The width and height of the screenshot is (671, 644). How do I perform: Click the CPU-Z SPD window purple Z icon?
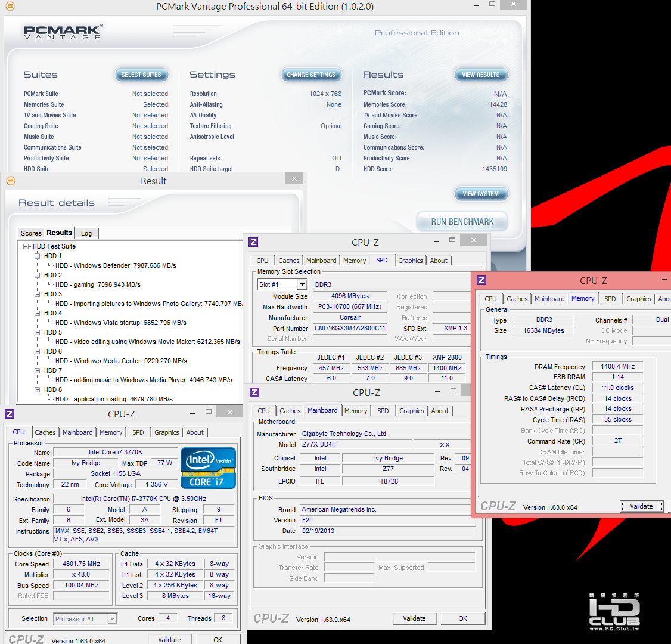coord(253,242)
